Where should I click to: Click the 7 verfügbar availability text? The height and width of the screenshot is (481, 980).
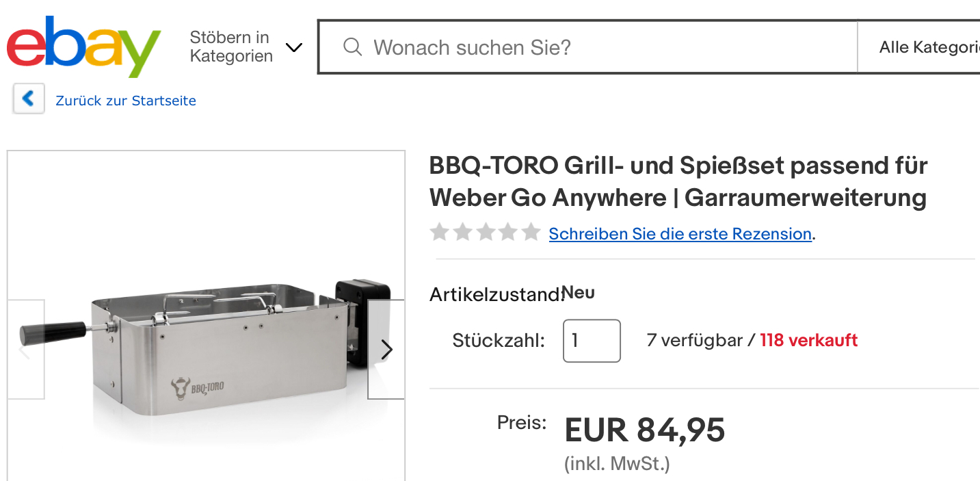[695, 340]
